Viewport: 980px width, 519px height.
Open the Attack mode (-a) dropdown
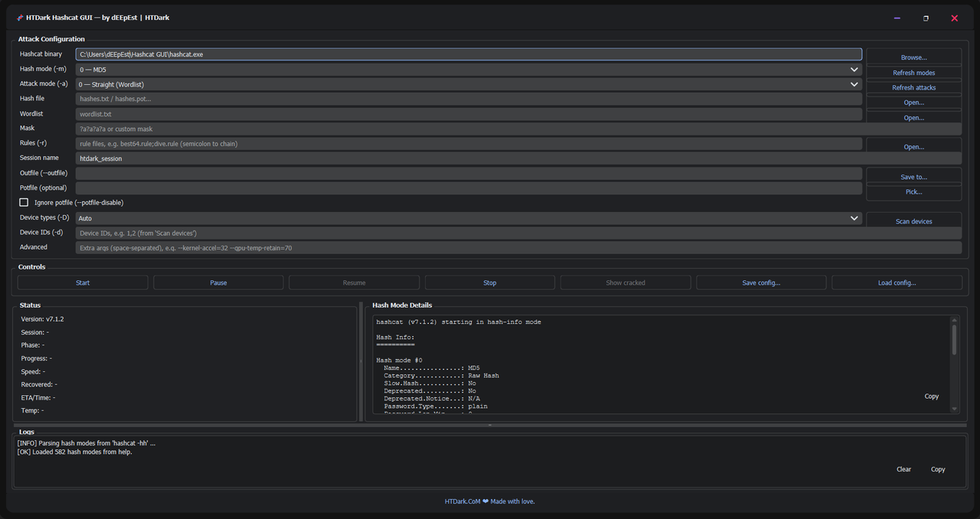(854, 84)
